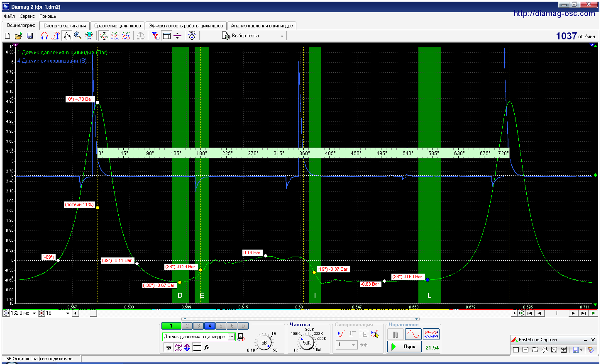Screen dimensions: 601x364
Task: Toggle channel 1 green button
Action: click(x=171, y=325)
